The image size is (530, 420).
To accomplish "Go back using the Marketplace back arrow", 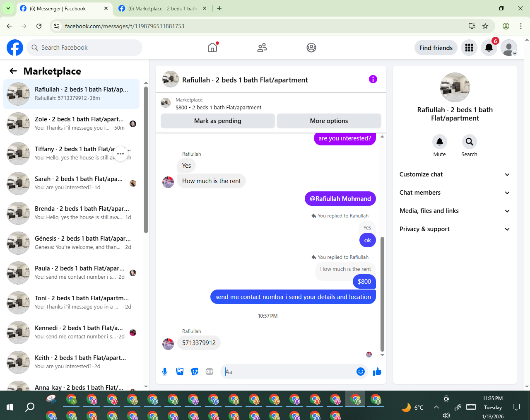I will (13, 71).
